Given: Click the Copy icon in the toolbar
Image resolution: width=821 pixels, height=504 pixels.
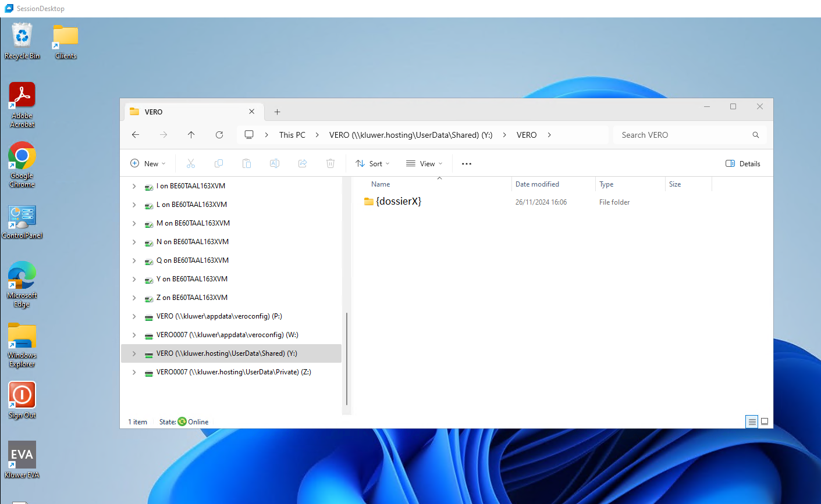Looking at the screenshot, I should click(219, 163).
